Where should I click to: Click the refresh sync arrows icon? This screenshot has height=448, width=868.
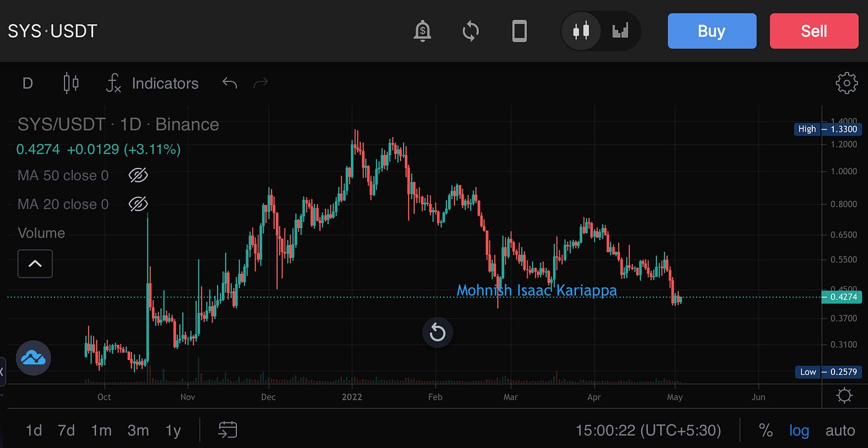[471, 30]
